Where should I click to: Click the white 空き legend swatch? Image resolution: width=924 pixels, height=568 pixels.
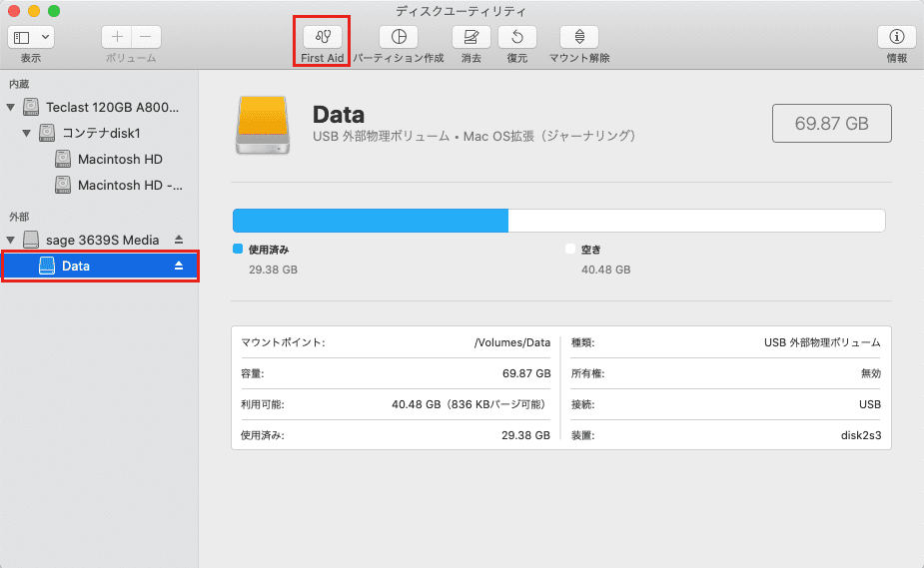point(569,249)
